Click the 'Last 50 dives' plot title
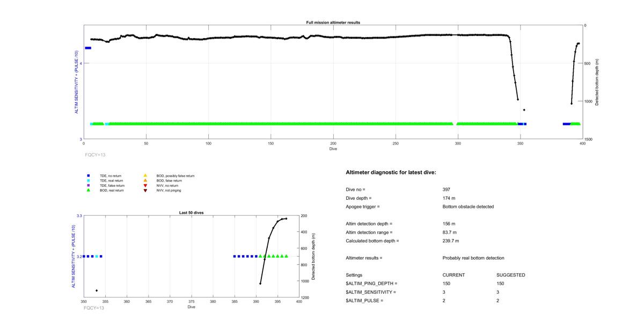The height and width of the screenshot is (334, 644). [191, 213]
